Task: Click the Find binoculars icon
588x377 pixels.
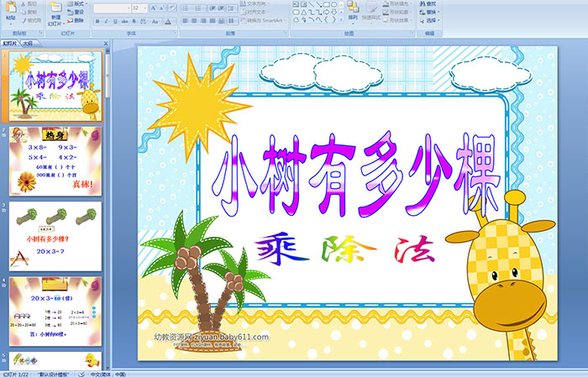Action: [423, 3]
